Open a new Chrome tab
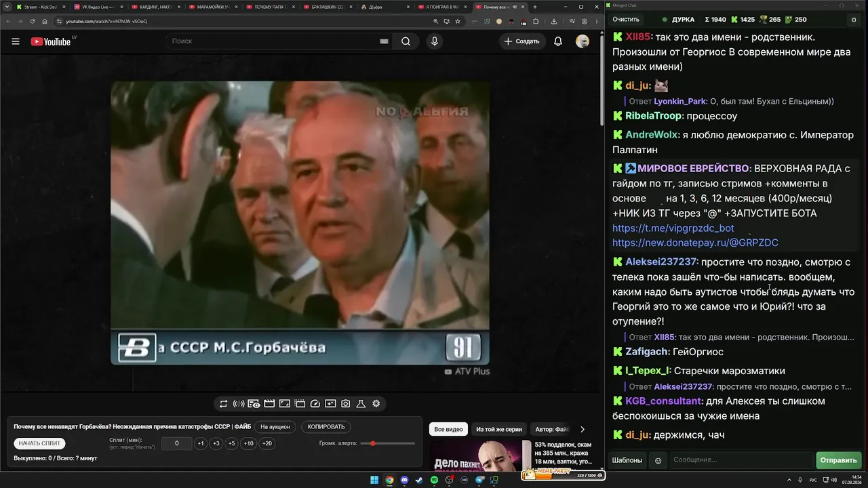The width and height of the screenshot is (868, 488). tap(535, 7)
